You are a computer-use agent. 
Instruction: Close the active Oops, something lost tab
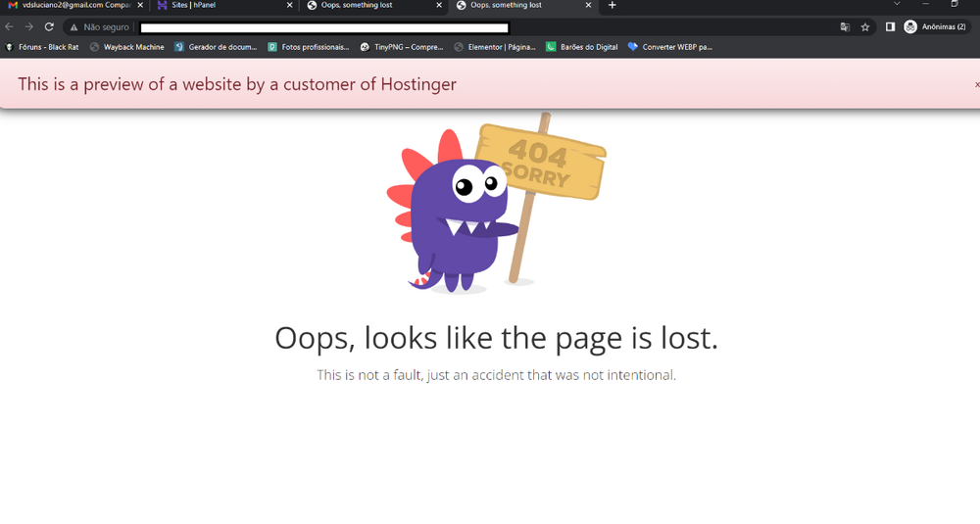coord(588,5)
